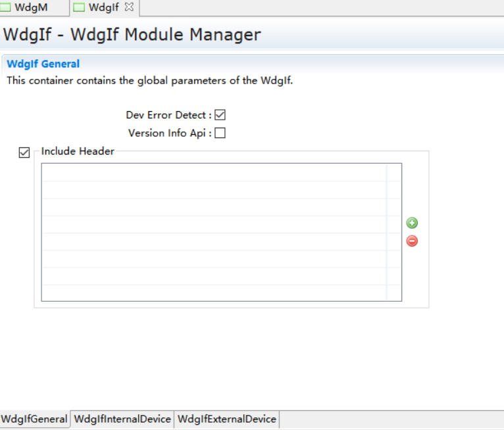Image resolution: width=504 pixels, height=430 pixels.
Task: Select the second row in Include Header list
Action: pos(214,189)
